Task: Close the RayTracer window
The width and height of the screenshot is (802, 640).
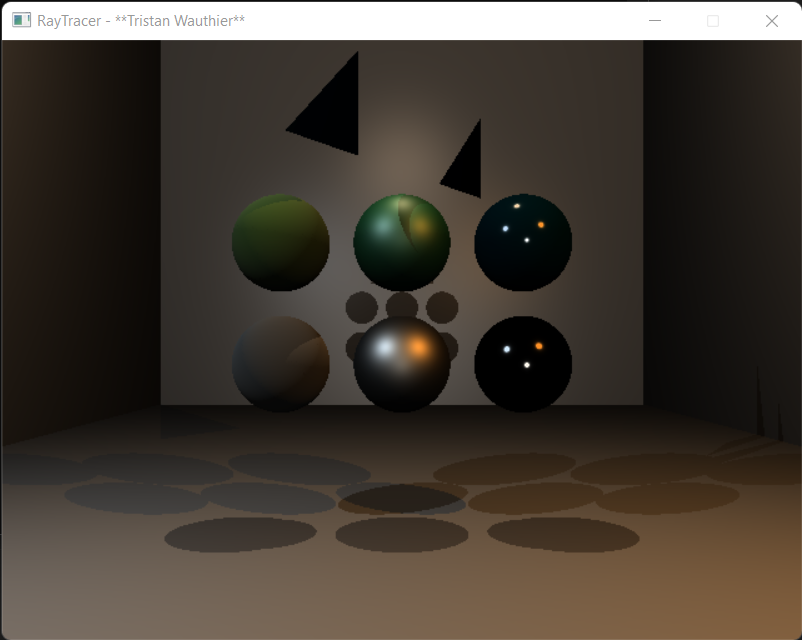Action: (771, 20)
